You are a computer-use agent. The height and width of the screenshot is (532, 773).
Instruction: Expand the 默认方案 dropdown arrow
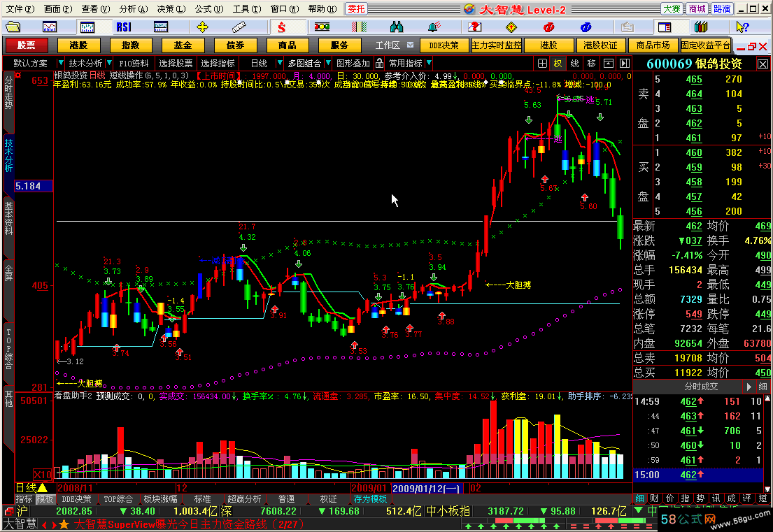tap(61, 63)
